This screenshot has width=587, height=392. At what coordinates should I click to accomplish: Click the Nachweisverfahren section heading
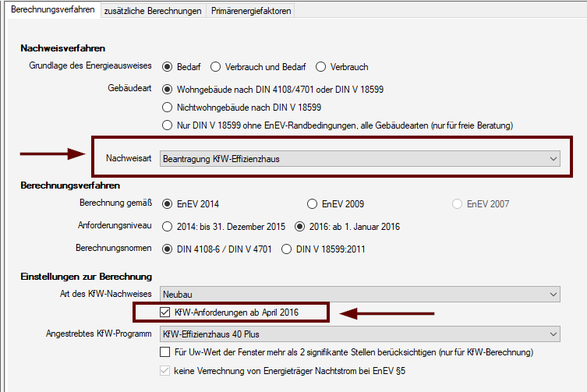tap(63, 48)
